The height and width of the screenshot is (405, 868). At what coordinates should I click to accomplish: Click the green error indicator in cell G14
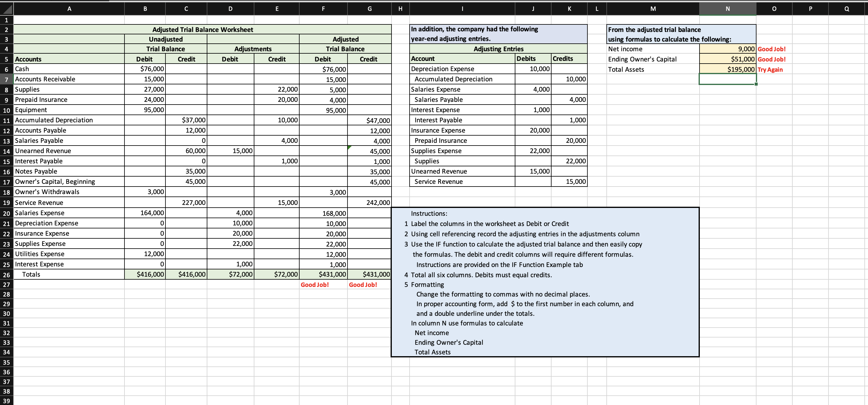(x=349, y=147)
